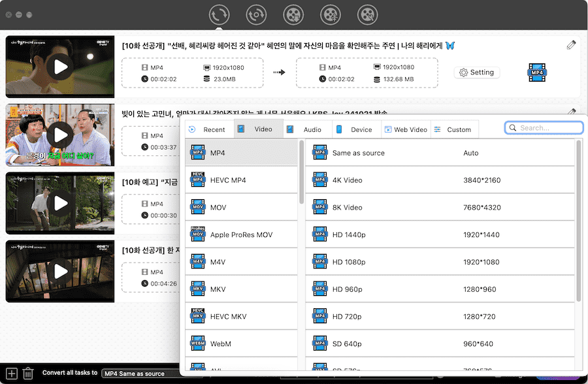Play the fourth video thumbnail, duration 00:04:26
588x384 pixels.
click(x=60, y=272)
